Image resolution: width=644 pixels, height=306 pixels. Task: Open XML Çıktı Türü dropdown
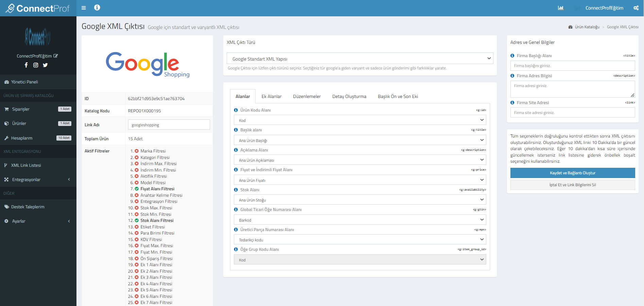point(360,59)
